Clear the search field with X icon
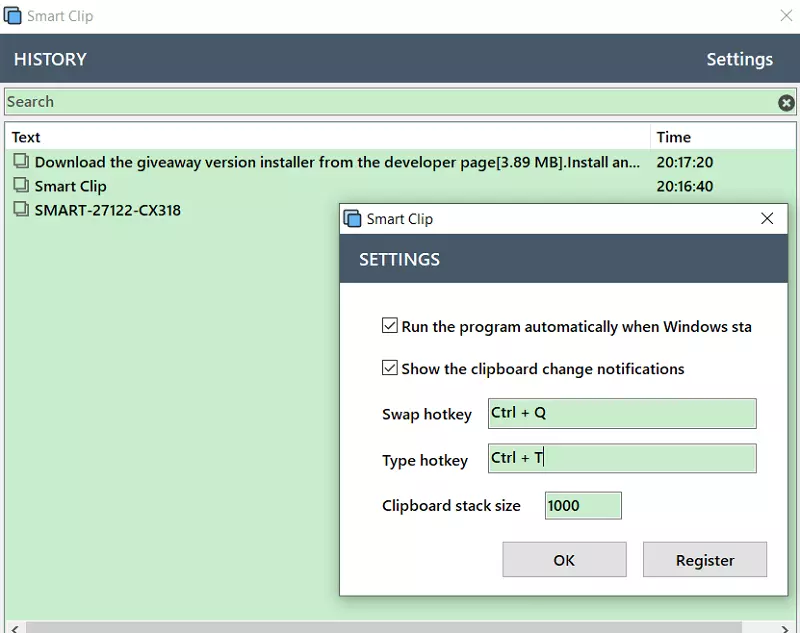The height and width of the screenshot is (633, 800). [786, 102]
